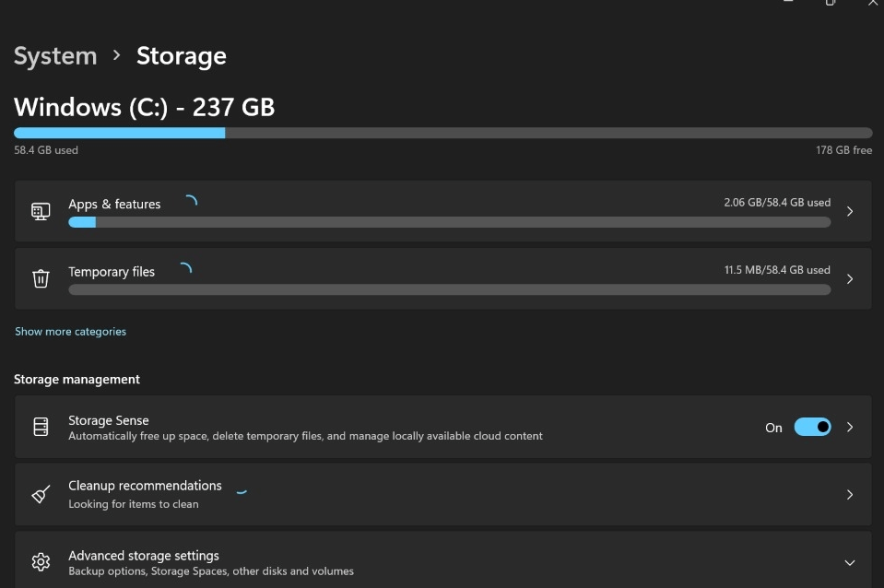Click '2.06 GB/58.4 GB used' value
884x588 pixels.
point(777,203)
